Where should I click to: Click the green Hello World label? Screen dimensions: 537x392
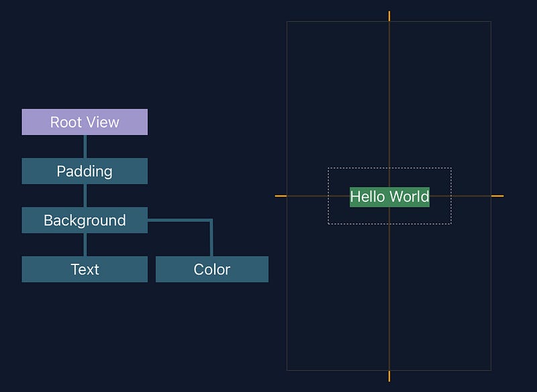pyautogui.click(x=389, y=197)
